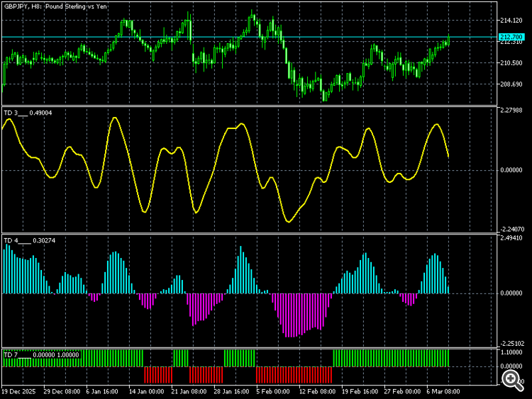Select the 'TD 7' indicator label 0.00000 1.00000
The width and height of the screenshot is (532, 399).
[x=41, y=354]
